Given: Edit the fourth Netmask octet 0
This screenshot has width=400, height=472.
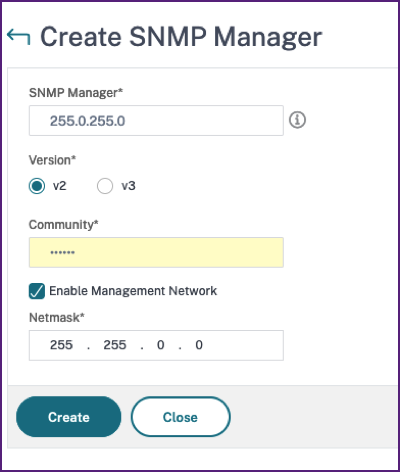Looking at the screenshot, I should coord(199,345).
